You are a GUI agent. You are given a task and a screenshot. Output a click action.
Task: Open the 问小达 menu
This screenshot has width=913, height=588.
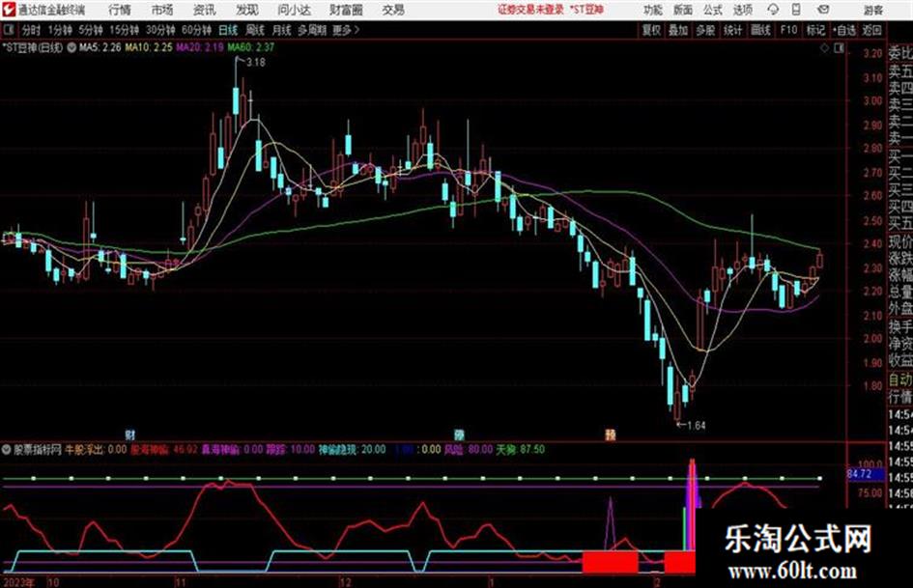pyautogui.click(x=294, y=10)
